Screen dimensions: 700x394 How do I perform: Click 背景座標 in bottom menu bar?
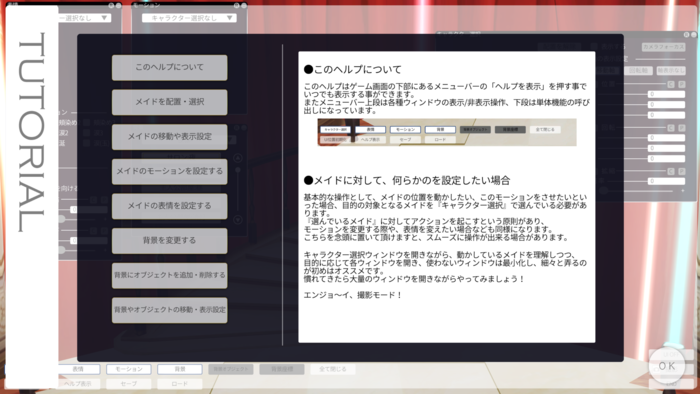point(282,369)
